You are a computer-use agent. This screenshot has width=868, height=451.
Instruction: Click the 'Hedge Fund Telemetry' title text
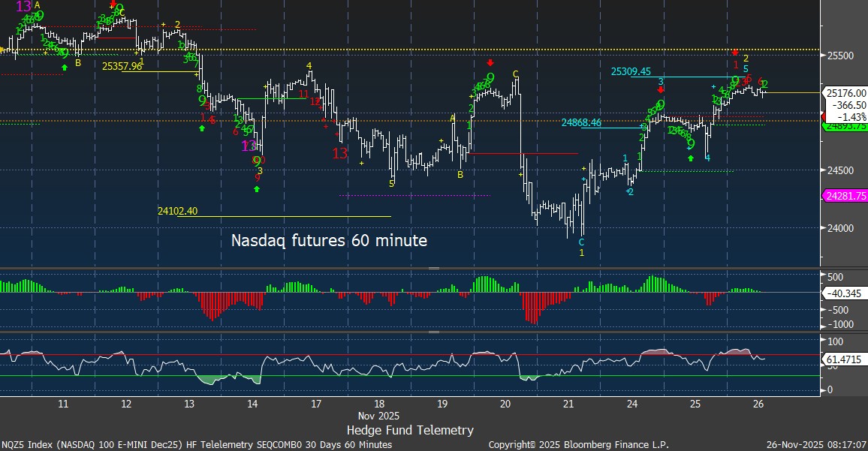410,430
